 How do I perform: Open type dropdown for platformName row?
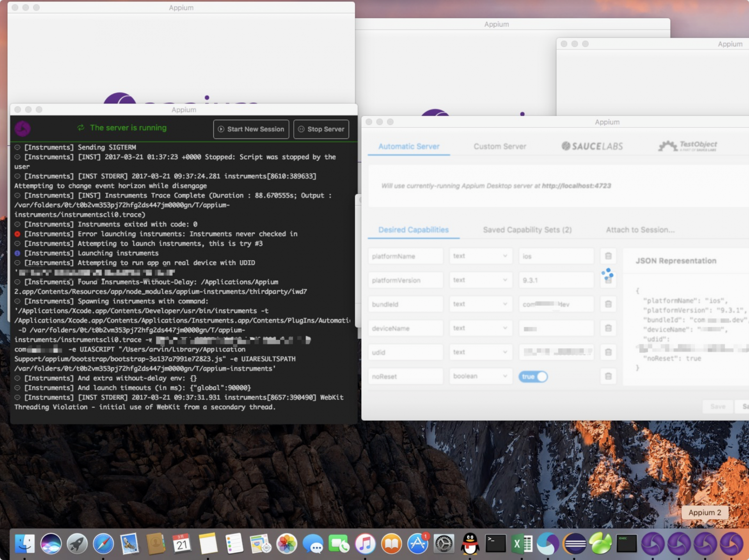tap(480, 256)
